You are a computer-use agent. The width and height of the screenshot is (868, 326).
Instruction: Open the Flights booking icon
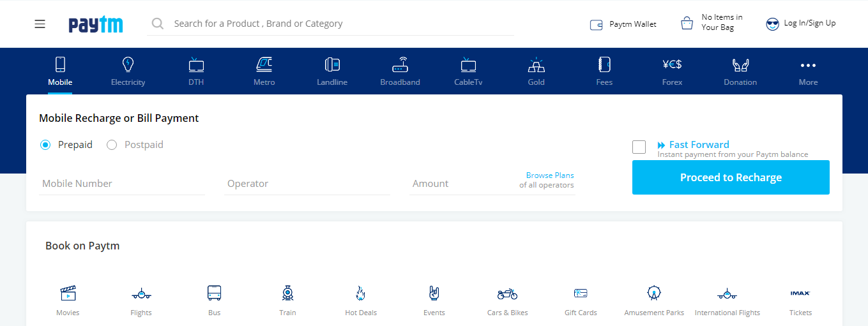click(x=141, y=293)
